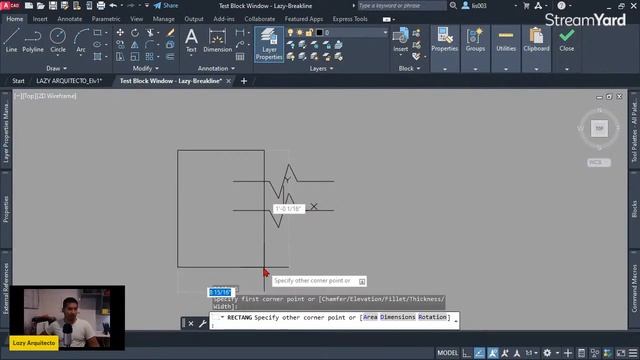Save the drawing from quick access toolbar

click(53, 6)
